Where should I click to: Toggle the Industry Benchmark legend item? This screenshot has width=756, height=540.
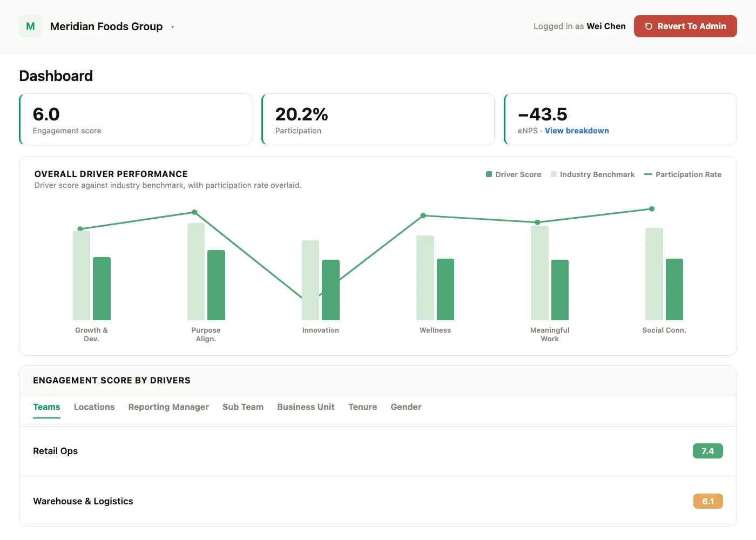[x=592, y=174]
